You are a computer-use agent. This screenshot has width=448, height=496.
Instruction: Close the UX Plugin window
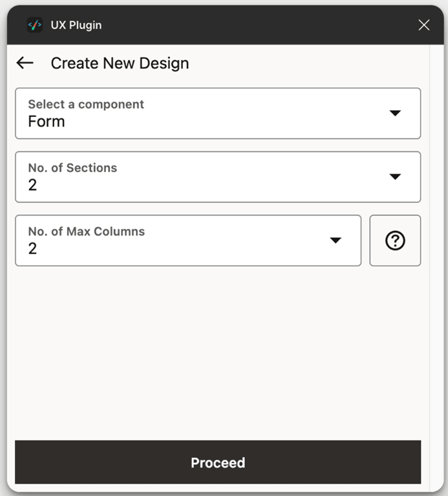(424, 25)
